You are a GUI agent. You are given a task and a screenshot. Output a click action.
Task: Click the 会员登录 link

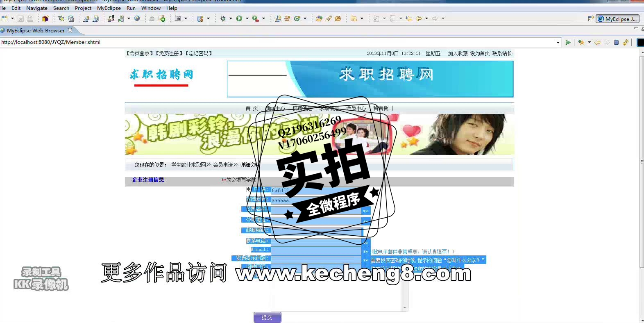(139, 53)
